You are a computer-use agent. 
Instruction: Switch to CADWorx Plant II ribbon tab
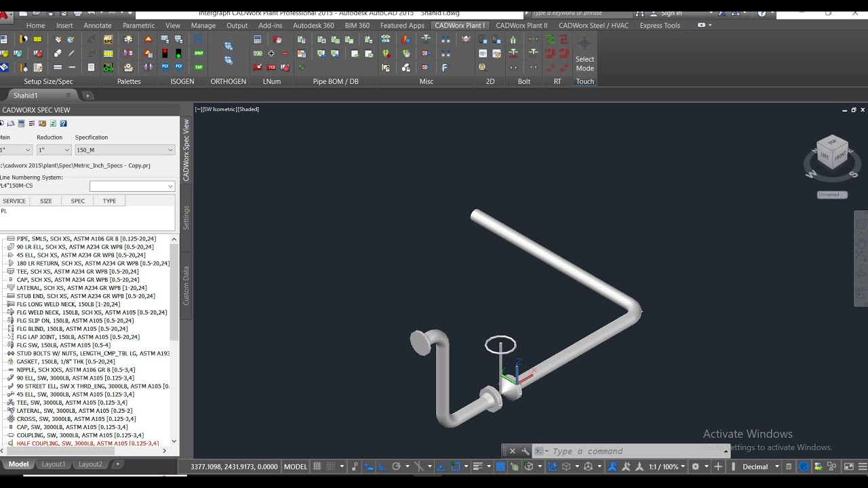(x=521, y=25)
